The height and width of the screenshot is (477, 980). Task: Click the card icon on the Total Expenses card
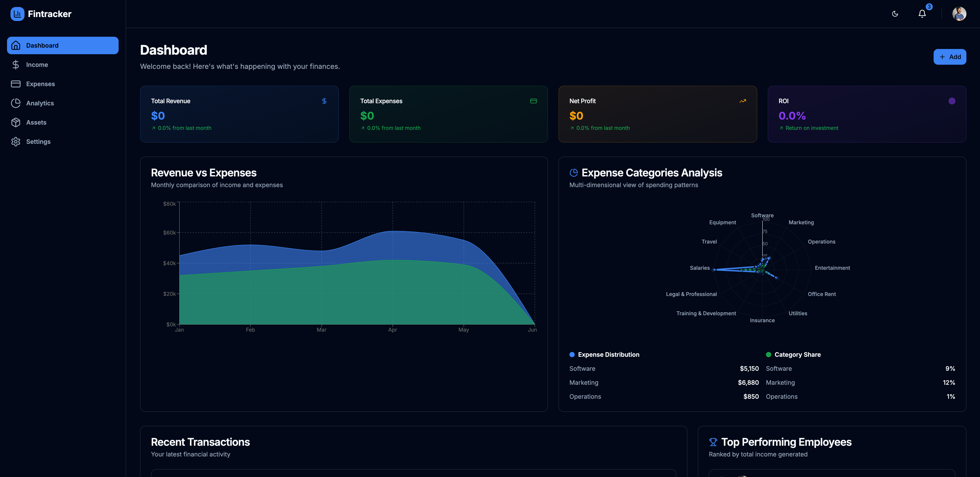point(533,101)
